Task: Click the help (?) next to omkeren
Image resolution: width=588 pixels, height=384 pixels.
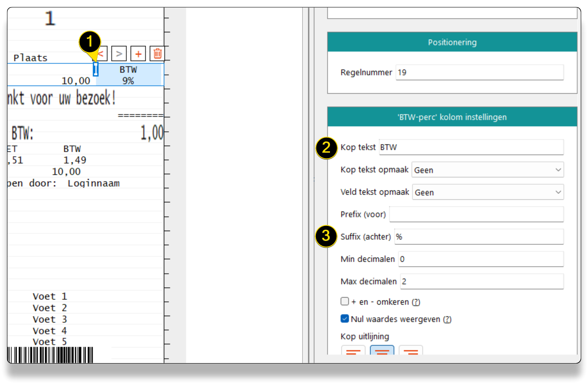Action: [x=416, y=302]
